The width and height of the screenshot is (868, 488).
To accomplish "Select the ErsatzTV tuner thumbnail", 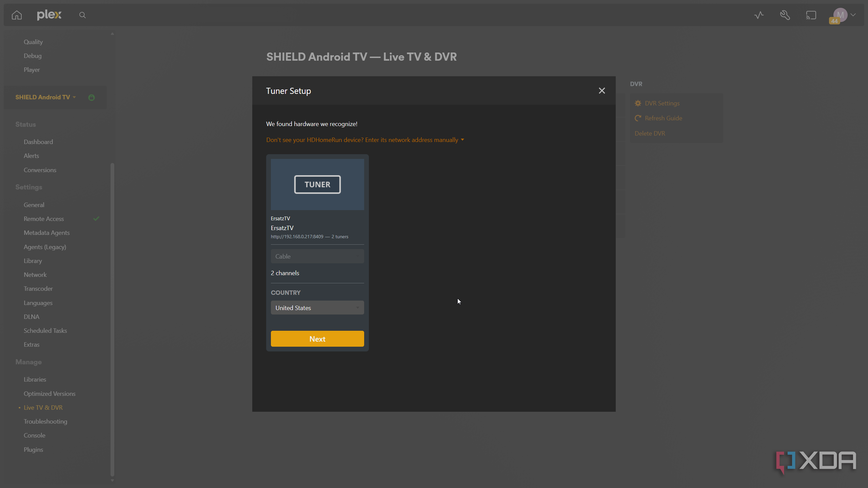I will (317, 184).
